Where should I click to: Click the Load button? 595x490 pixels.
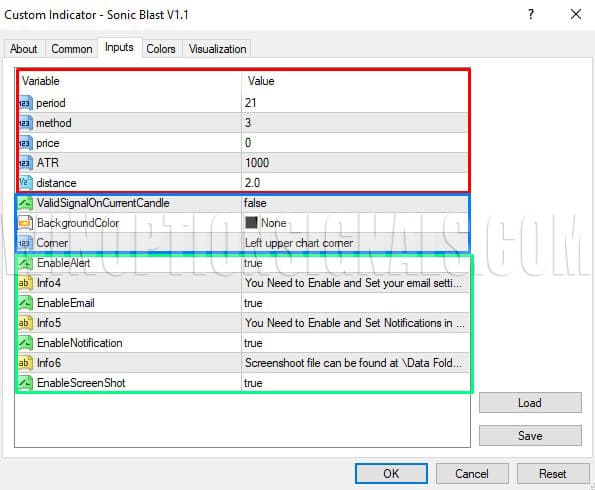[x=530, y=403]
